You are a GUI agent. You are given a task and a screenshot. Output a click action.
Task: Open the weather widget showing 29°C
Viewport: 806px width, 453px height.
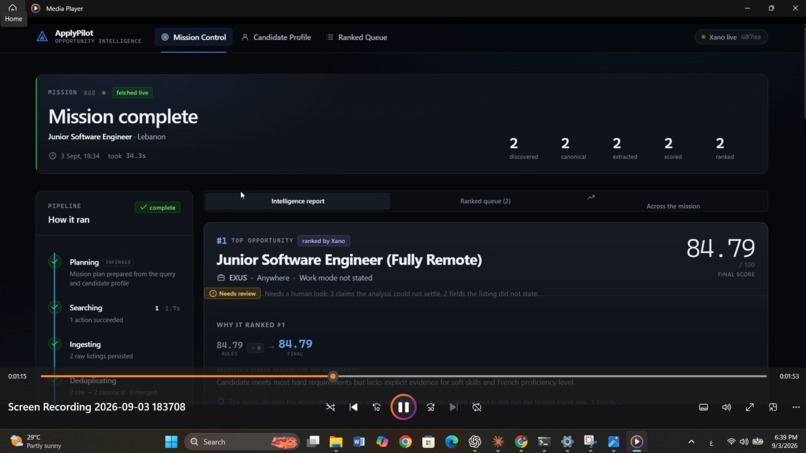[36, 441]
